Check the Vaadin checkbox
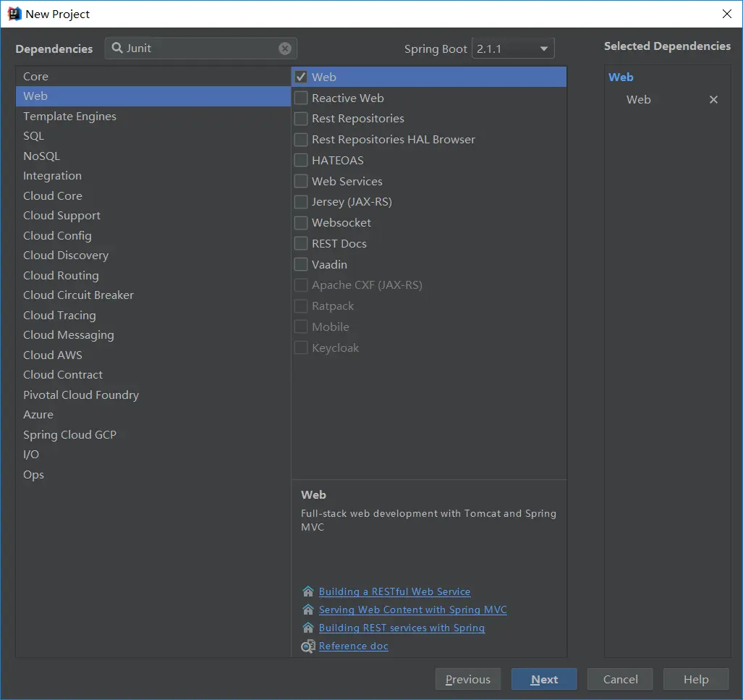This screenshot has width=743, height=700. click(x=301, y=264)
